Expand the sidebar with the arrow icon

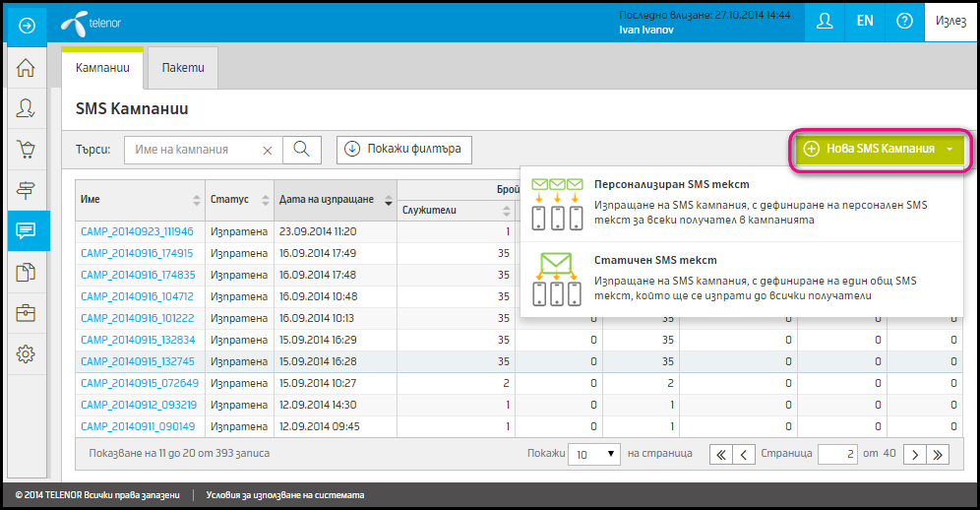pyautogui.click(x=27, y=26)
